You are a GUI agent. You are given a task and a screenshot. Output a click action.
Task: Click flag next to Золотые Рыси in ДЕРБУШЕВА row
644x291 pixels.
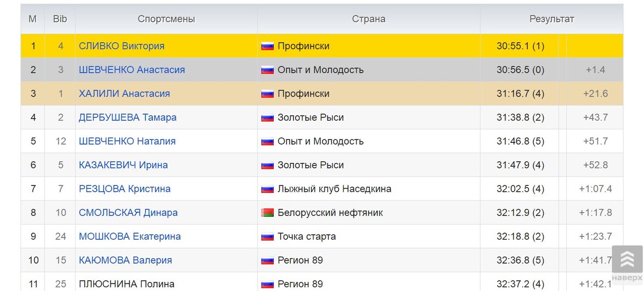267,117
